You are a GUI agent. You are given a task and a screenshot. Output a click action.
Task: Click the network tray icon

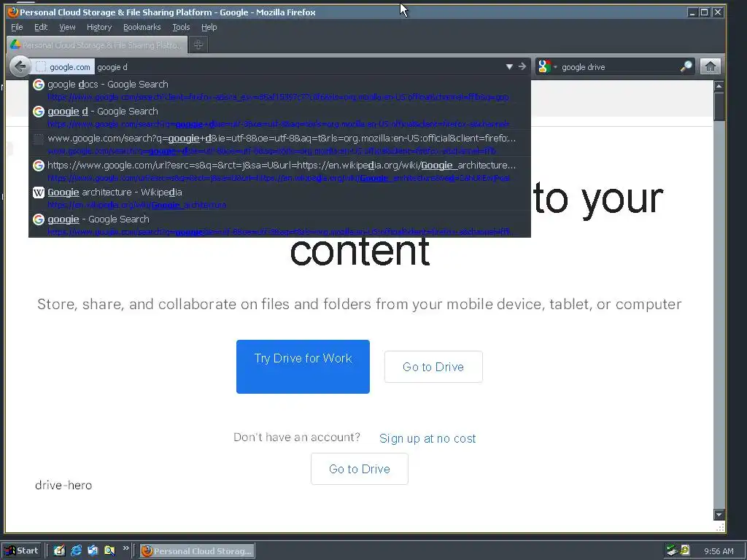click(x=672, y=551)
